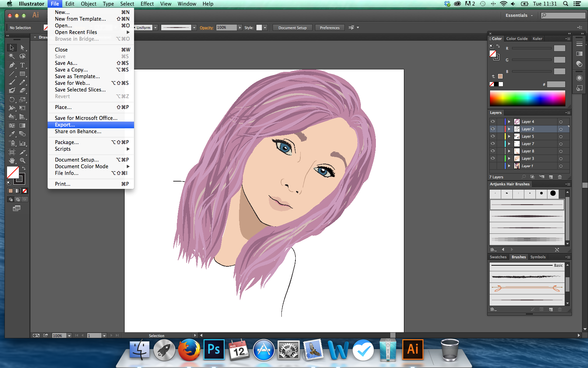This screenshot has height=368, width=588.
Task: Choose Save As... from File menu
Action: [91, 63]
